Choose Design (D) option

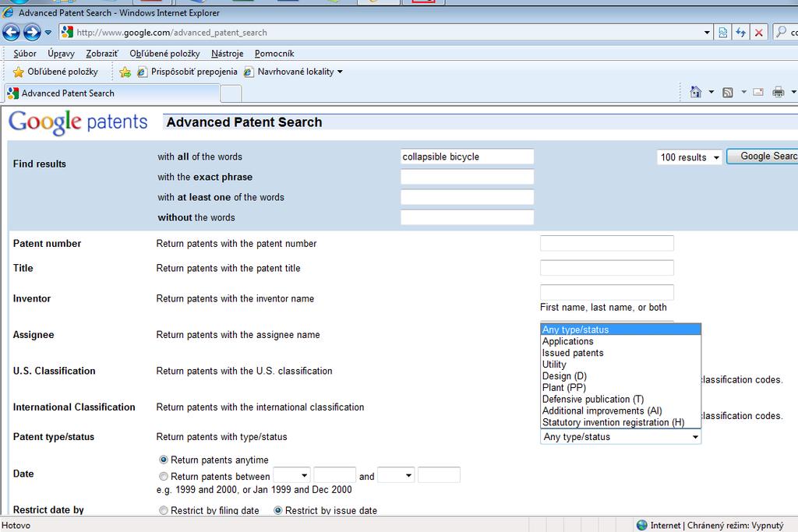(x=620, y=376)
